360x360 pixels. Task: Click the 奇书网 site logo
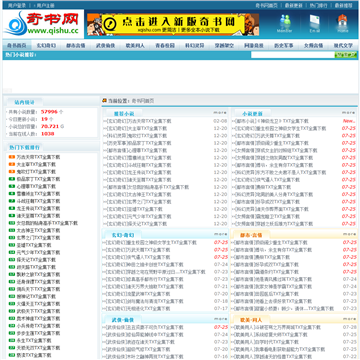[x=43, y=24]
